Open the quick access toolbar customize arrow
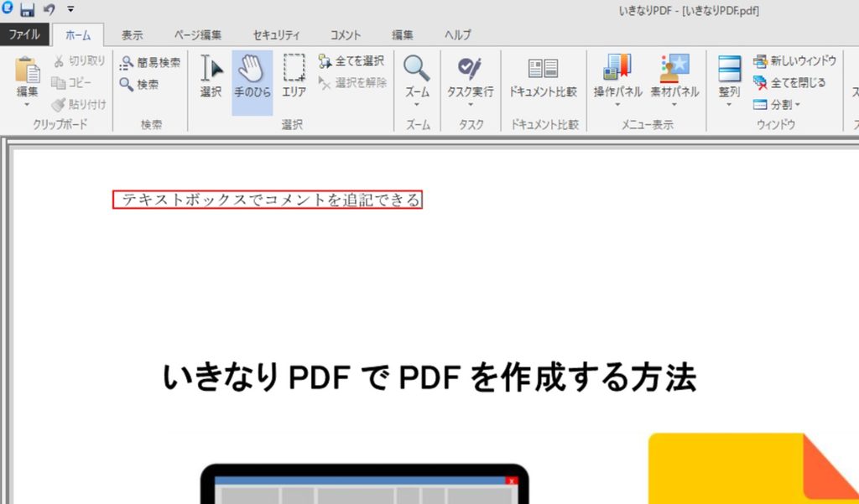This screenshot has height=504, width=859. tap(70, 8)
